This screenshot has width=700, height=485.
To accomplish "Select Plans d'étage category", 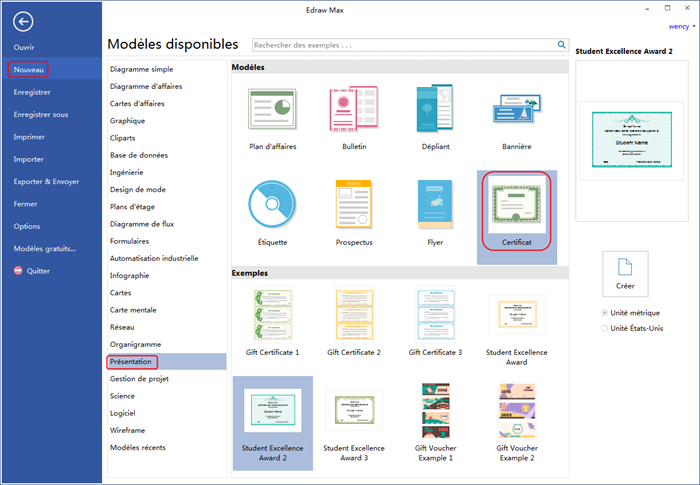I will (132, 207).
